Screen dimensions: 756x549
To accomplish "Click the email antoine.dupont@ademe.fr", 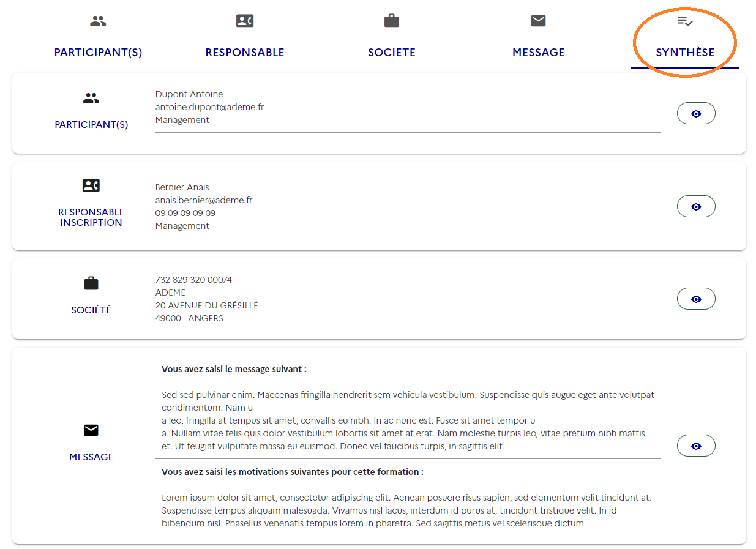I will [x=209, y=107].
